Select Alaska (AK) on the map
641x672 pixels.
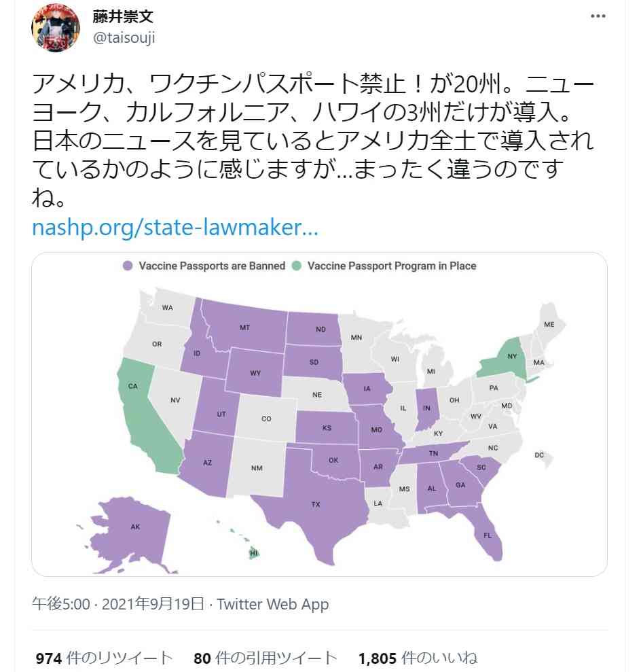coord(135,527)
